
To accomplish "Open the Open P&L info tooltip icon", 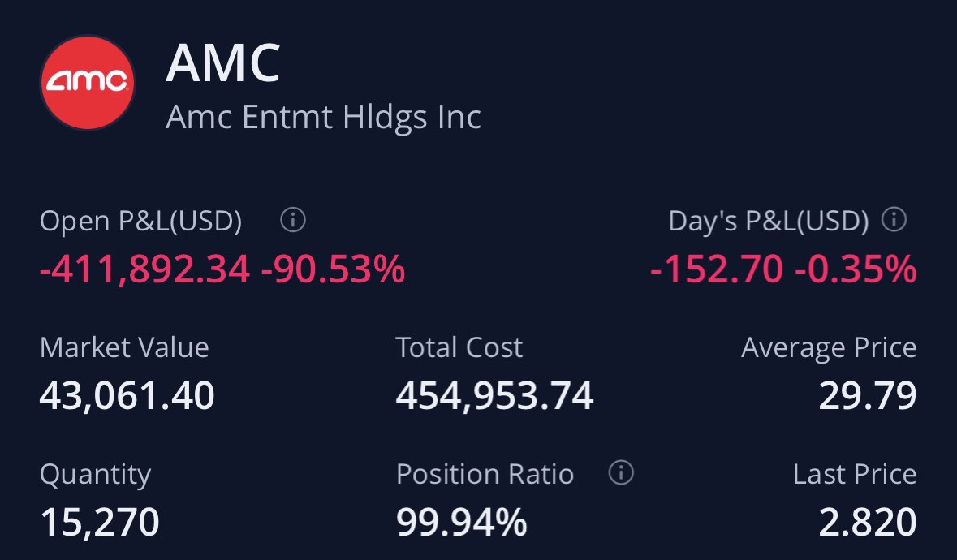I will [x=292, y=220].
